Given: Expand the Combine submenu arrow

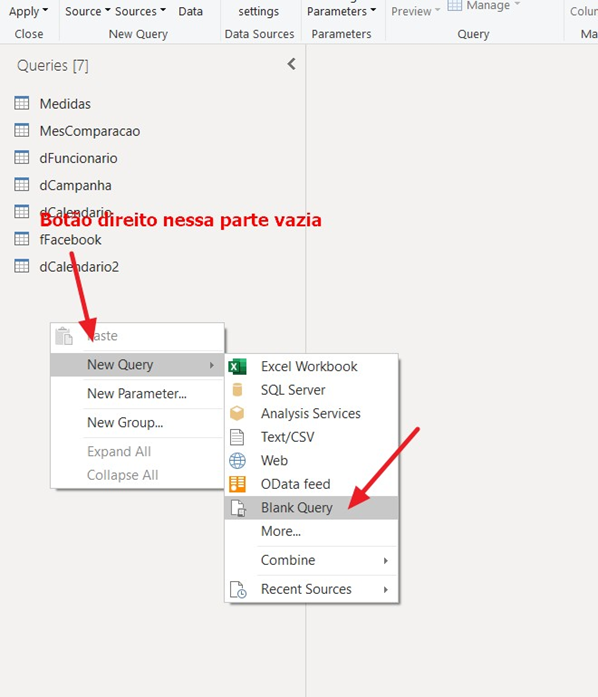Looking at the screenshot, I should click(385, 561).
